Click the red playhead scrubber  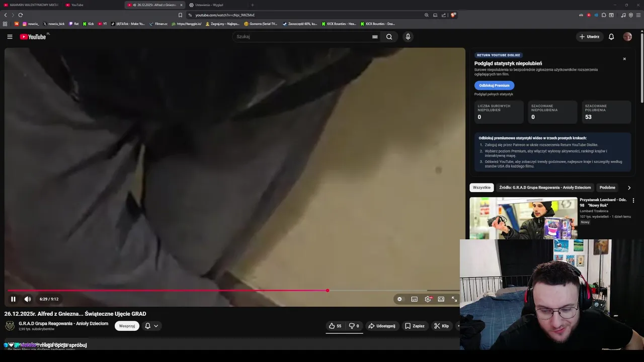pos(328,291)
